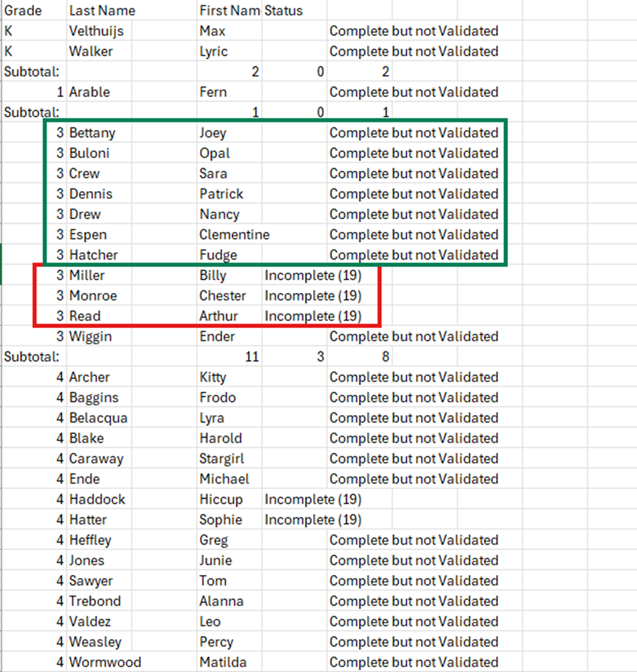Select the first name Sara

pyautogui.click(x=229, y=174)
